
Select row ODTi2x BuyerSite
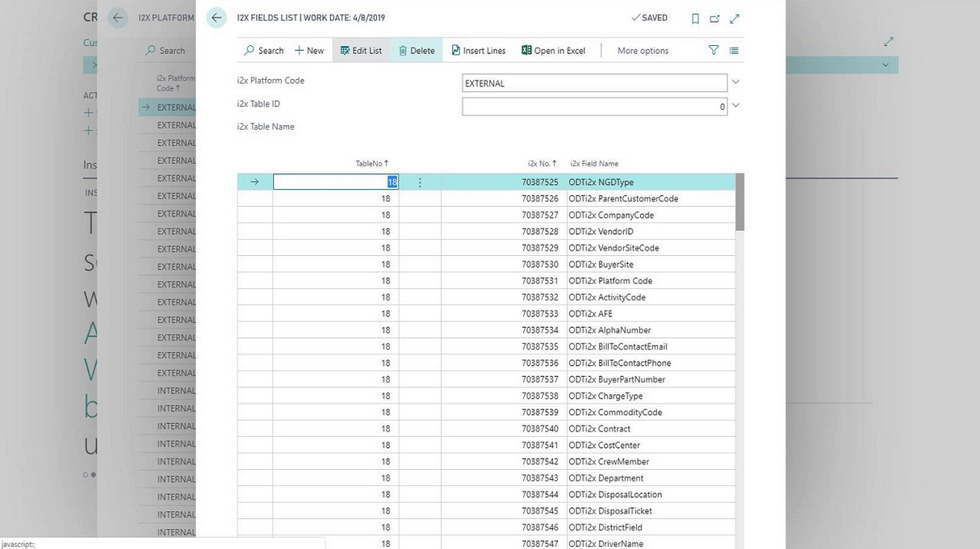486,264
